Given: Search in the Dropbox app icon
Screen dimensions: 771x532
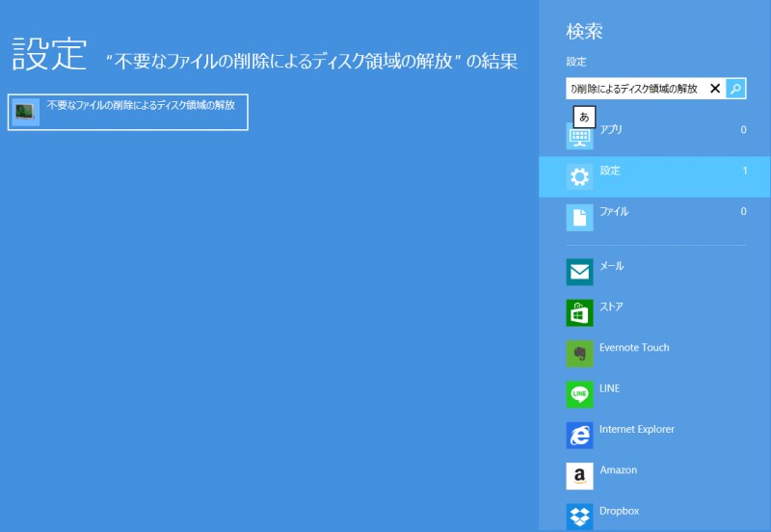Looking at the screenshot, I should 580,517.
